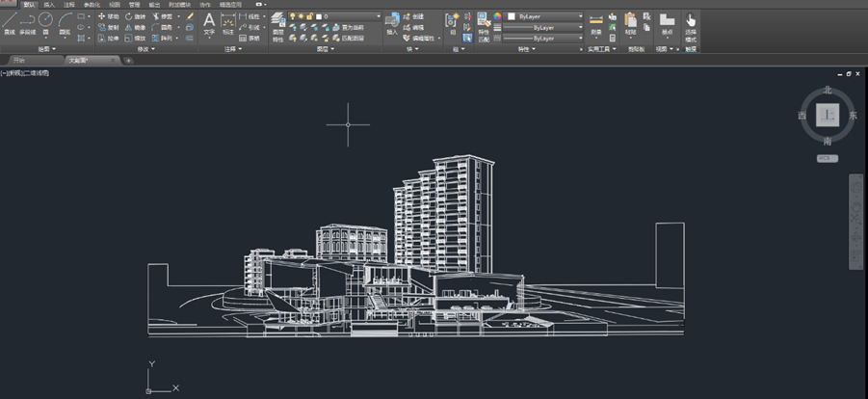This screenshot has height=399, width=868.
Task: Open the Layer Properties (图层特性) manager
Action: tap(277, 28)
